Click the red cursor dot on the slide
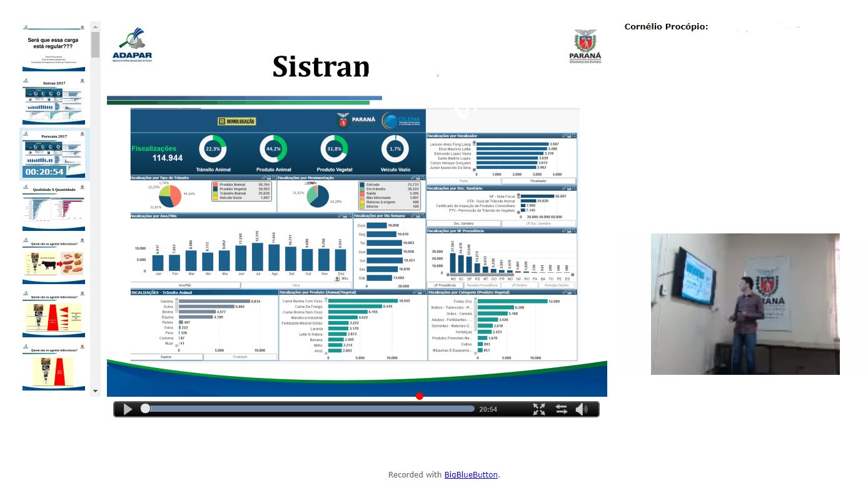 420,396
